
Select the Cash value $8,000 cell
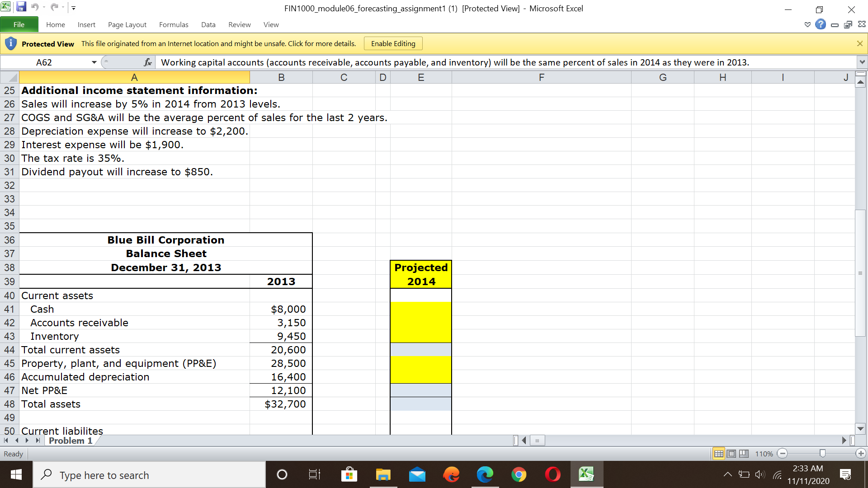pyautogui.click(x=281, y=309)
